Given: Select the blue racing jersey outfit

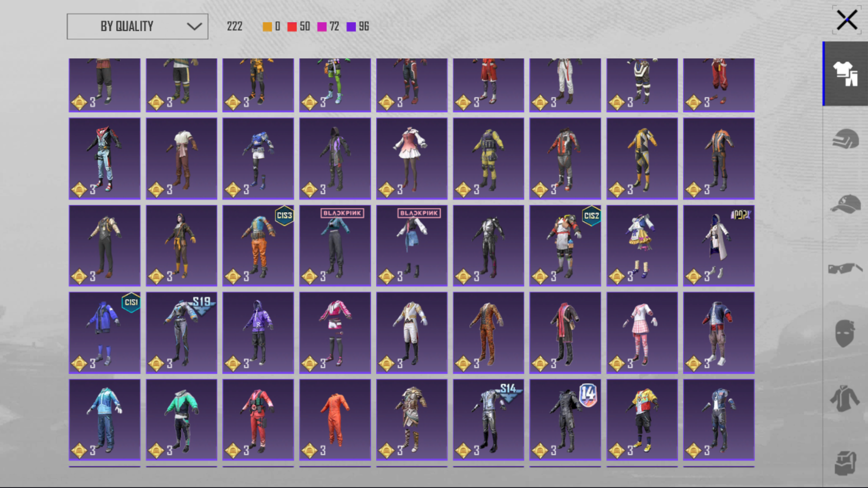Looking at the screenshot, I should (x=258, y=159).
